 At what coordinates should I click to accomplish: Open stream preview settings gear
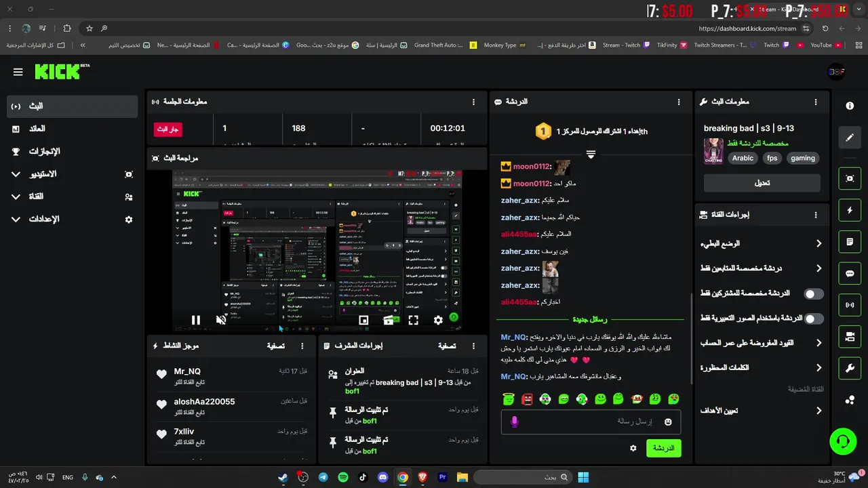pos(438,320)
